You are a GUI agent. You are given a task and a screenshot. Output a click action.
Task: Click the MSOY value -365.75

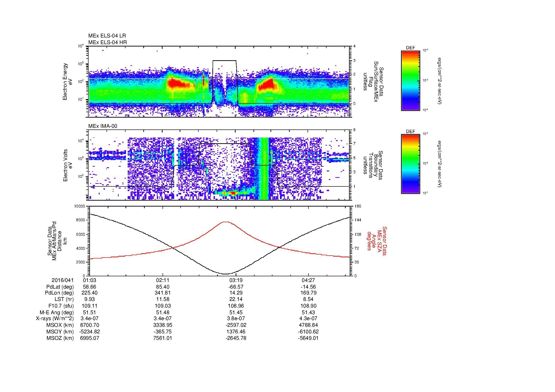point(163,332)
